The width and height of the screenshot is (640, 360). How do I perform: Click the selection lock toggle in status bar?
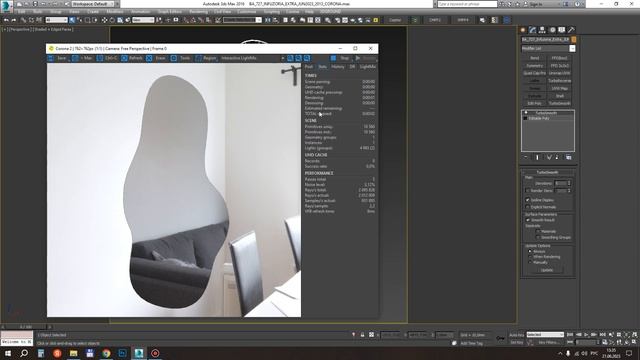[x=362, y=335]
